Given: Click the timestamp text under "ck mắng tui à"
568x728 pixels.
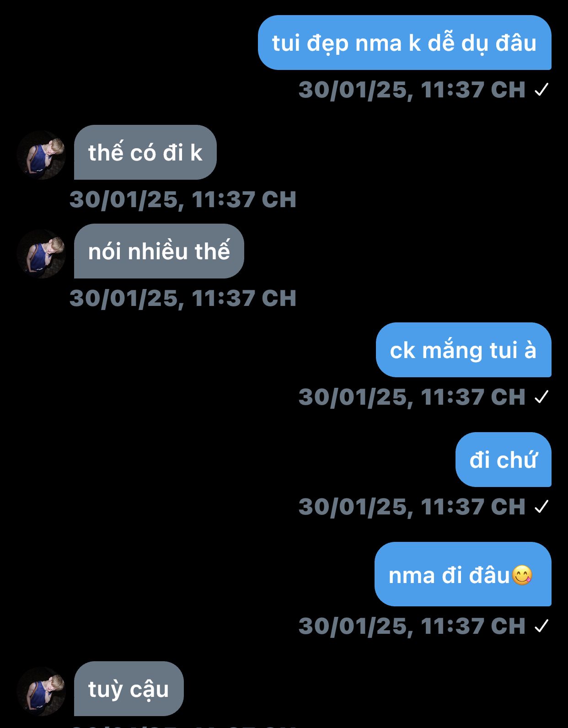Looking at the screenshot, I should [412, 397].
